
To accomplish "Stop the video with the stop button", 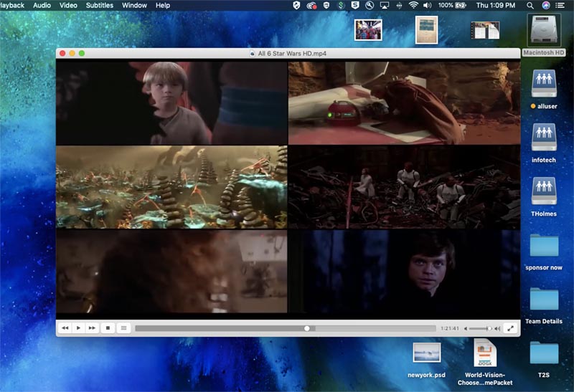I will (x=108, y=328).
